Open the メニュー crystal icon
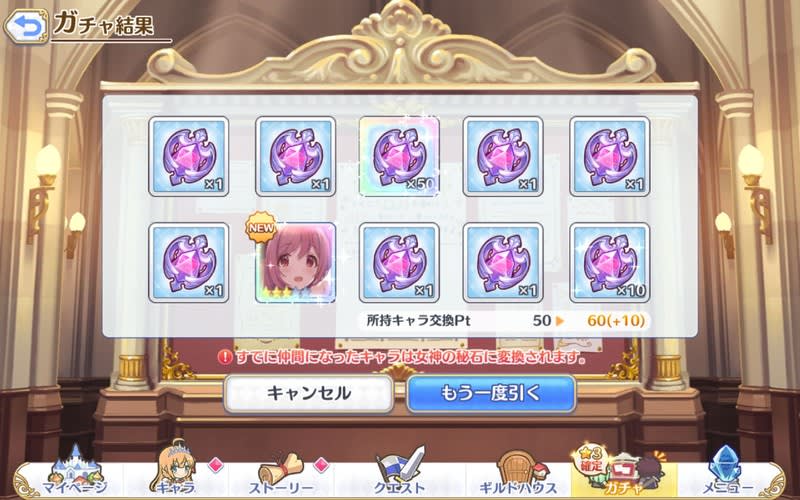The height and width of the screenshot is (500, 800). [727, 474]
